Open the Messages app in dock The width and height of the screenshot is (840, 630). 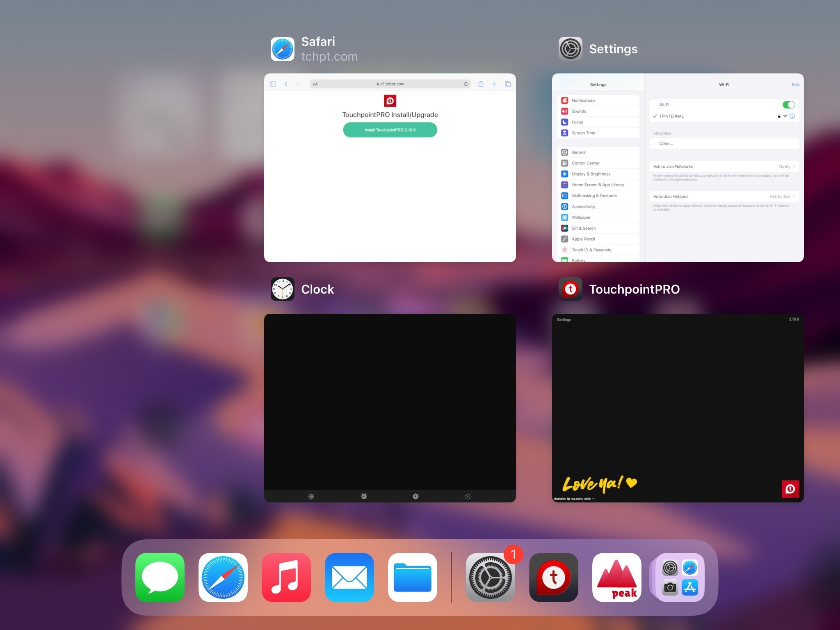click(x=160, y=577)
